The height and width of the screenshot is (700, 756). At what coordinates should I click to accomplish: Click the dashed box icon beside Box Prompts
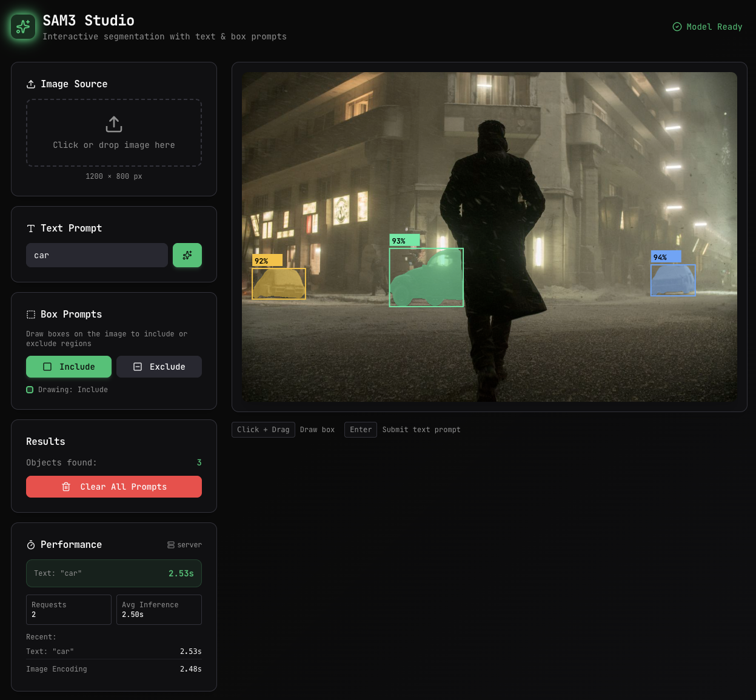click(31, 315)
